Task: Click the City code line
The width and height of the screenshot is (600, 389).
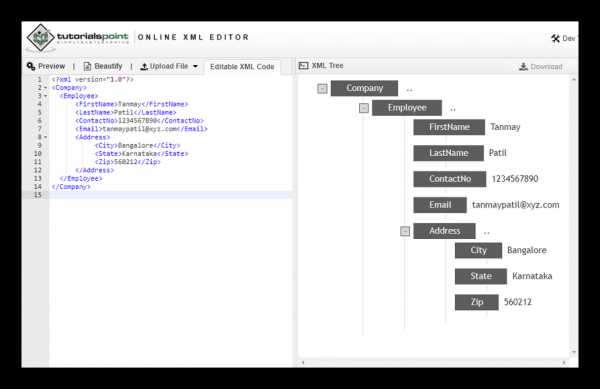Action: (x=137, y=145)
